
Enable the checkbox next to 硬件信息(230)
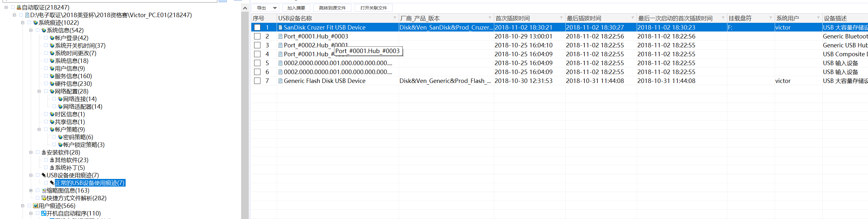pyautogui.click(x=46, y=83)
